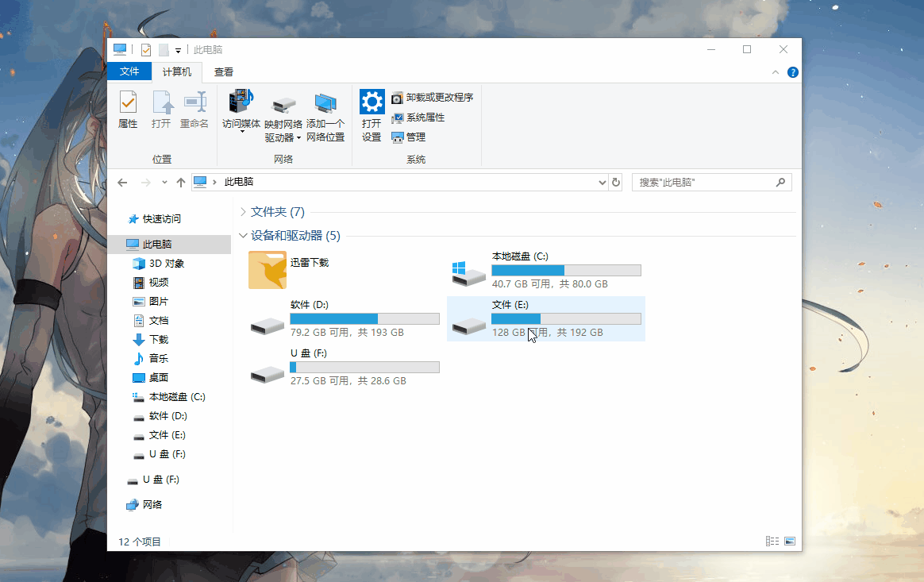Open the 文件 (File) menu
Screen dimensions: 924x582
tap(129, 71)
